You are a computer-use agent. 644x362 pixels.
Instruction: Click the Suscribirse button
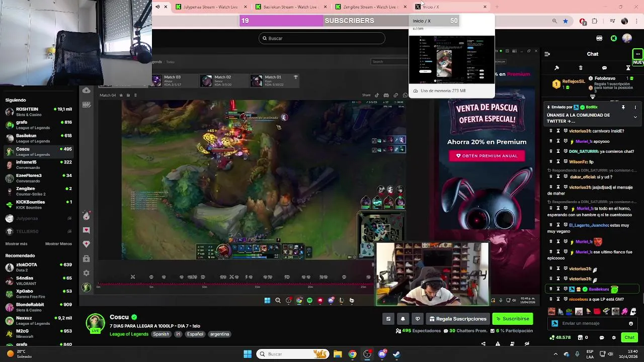click(x=512, y=319)
